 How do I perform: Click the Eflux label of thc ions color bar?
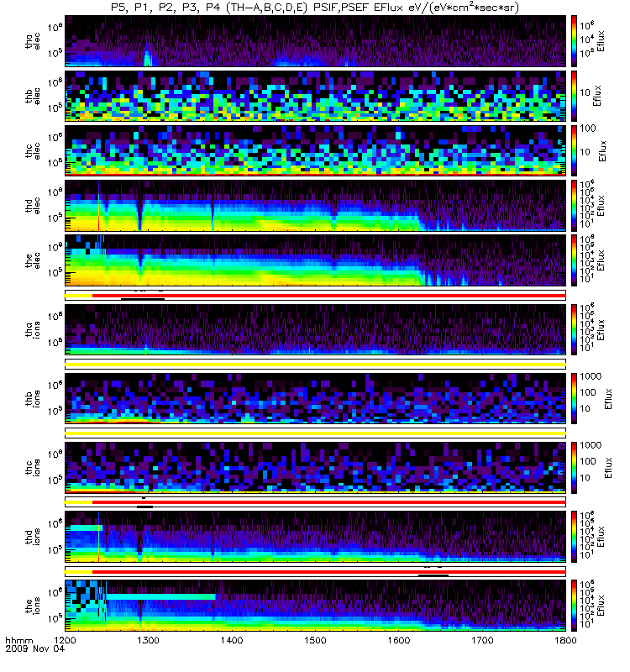(x=608, y=468)
